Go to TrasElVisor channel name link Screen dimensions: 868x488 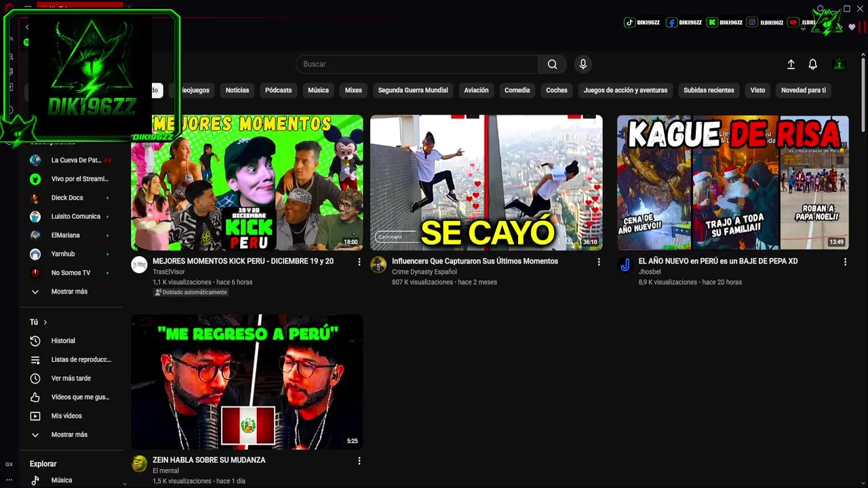168,272
